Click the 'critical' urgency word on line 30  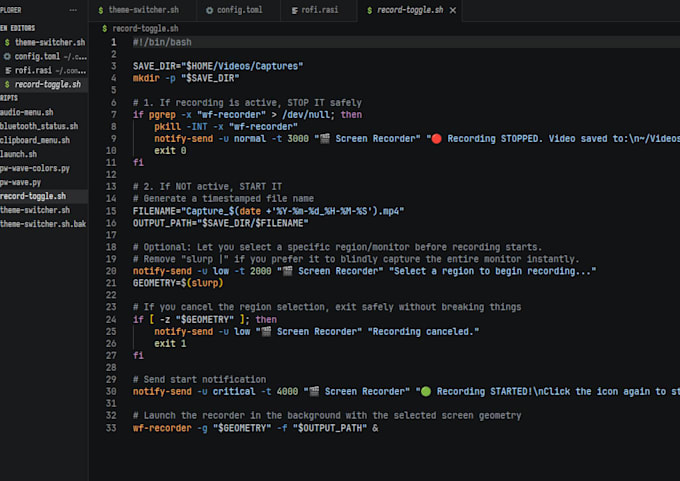234,392
